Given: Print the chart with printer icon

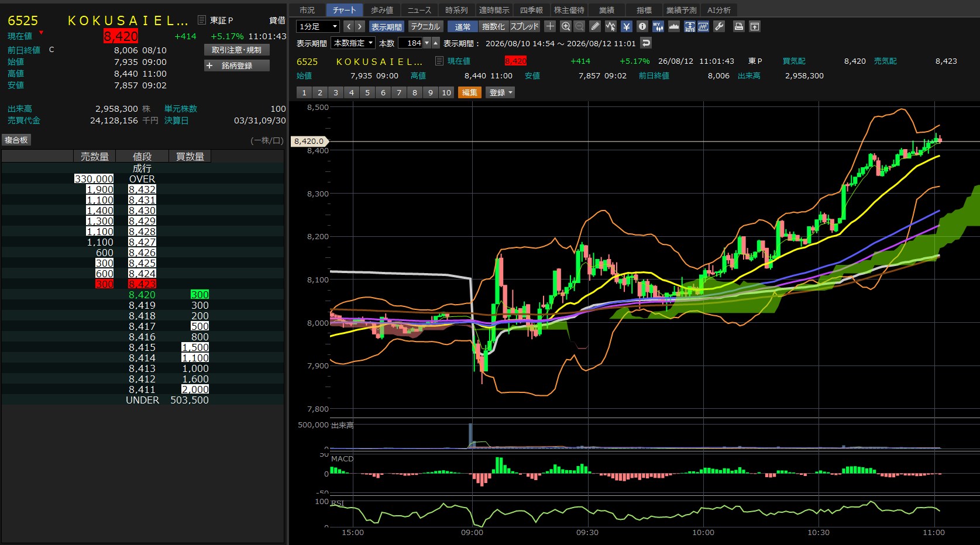Looking at the screenshot, I should (739, 26).
